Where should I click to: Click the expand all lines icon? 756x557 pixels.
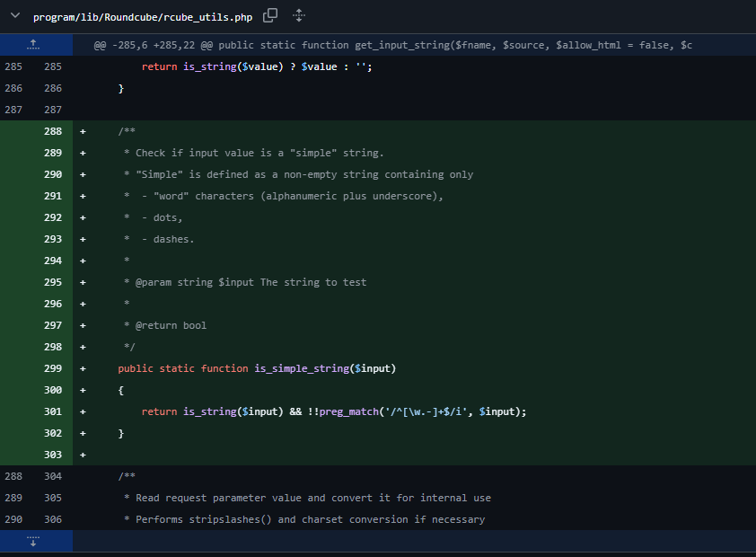(299, 16)
